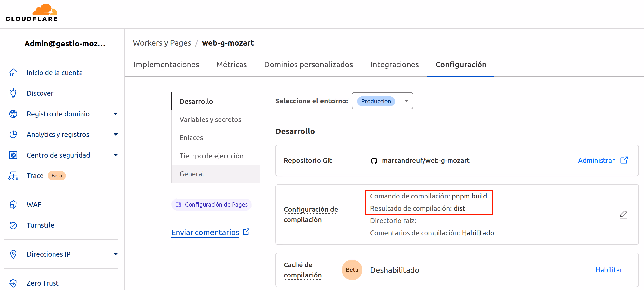This screenshot has height=290, width=644.
Task: Select the WAF shield icon
Action: click(x=13, y=204)
